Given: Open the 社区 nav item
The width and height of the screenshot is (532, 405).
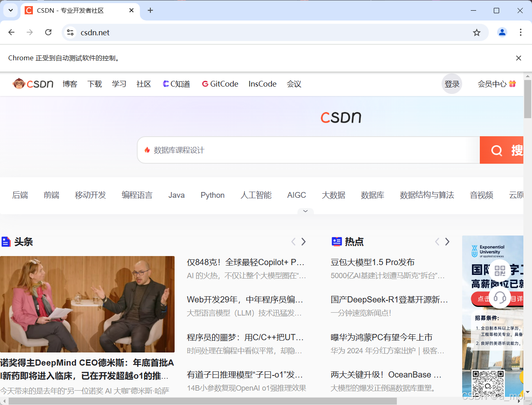Looking at the screenshot, I should coord(144,84).
